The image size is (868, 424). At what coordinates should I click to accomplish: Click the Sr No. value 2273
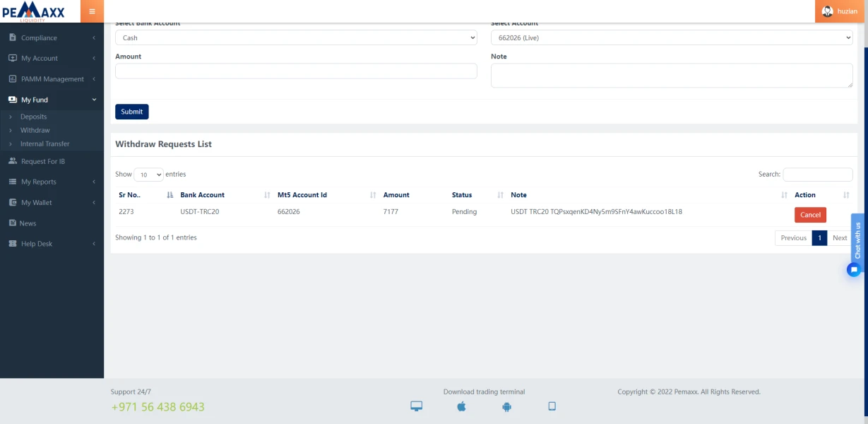click(x=126, y=212)
